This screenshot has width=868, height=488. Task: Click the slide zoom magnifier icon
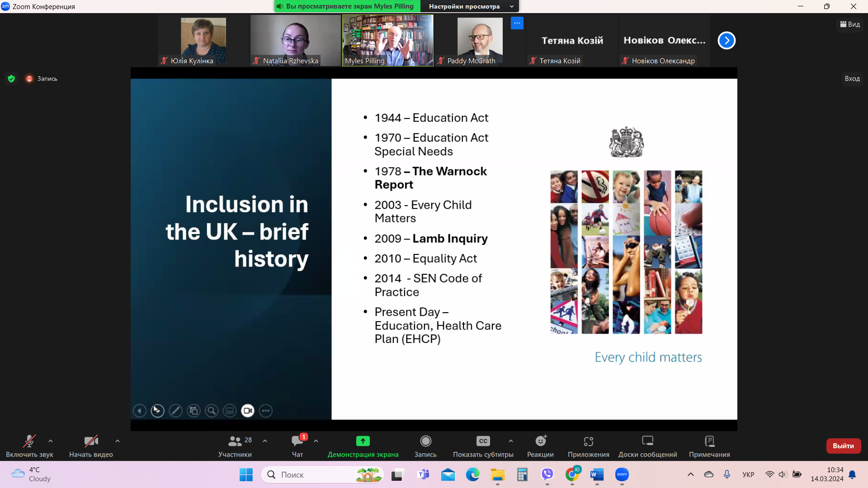tap(212, 411)
